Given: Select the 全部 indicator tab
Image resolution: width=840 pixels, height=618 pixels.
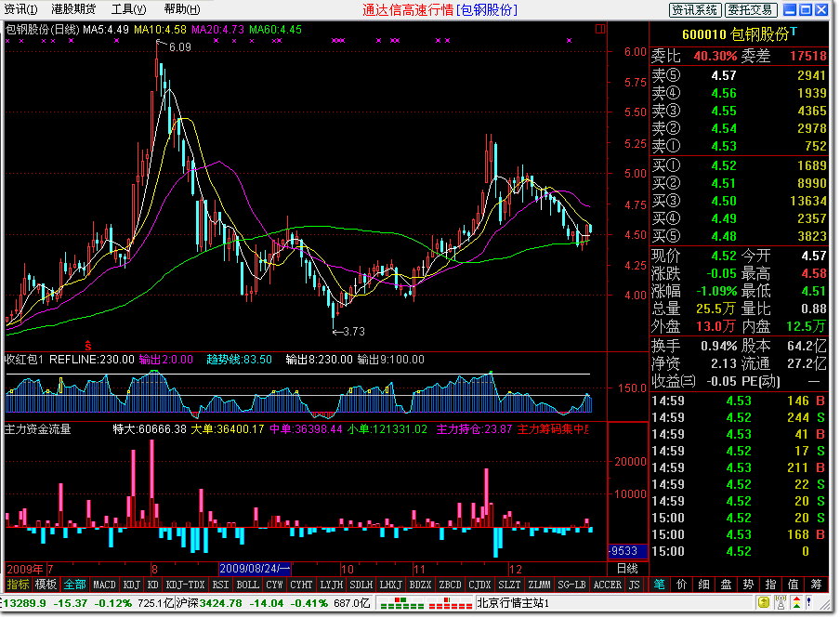Looking at the screenshot, I should (74, 585).
